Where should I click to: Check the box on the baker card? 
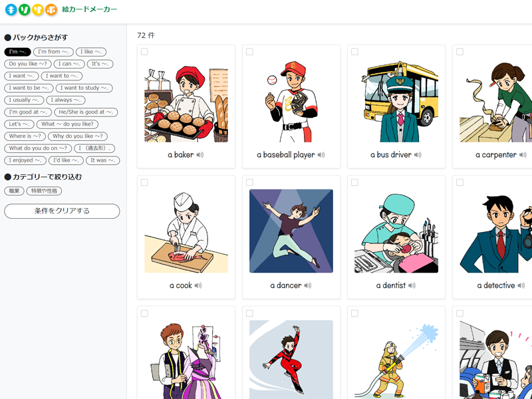click(145, 52)
